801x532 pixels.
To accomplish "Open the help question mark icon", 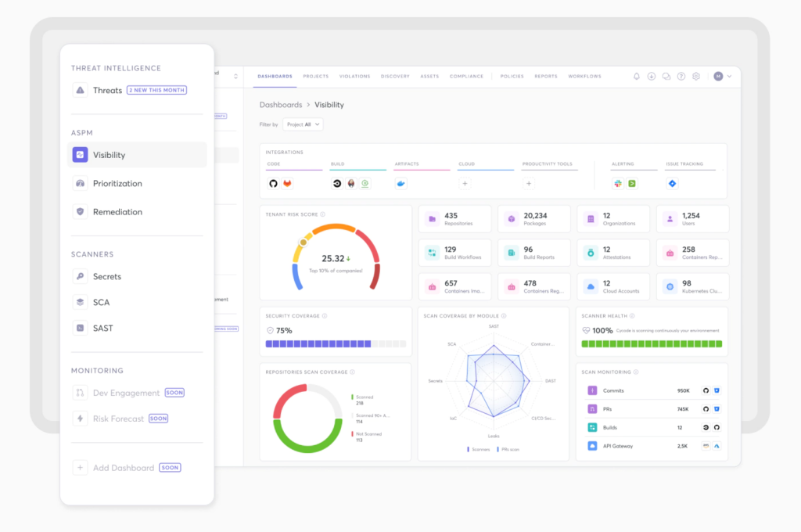I will coord(681,76).
